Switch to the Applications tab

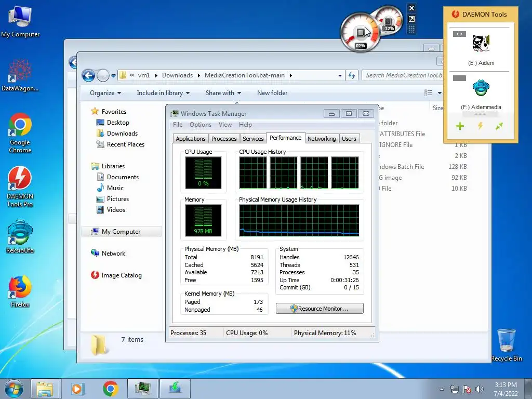click(x=190, y=138)
